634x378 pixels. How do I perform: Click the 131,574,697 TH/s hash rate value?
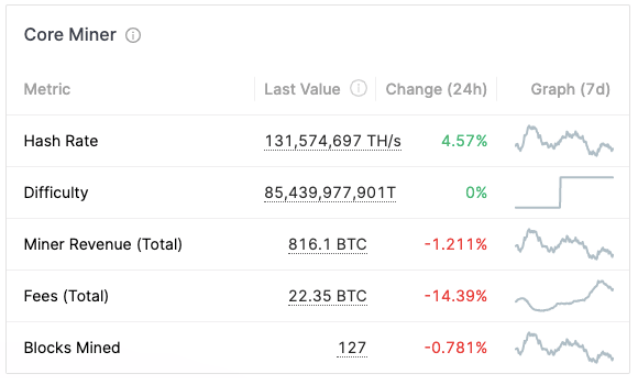pos(332,141)
